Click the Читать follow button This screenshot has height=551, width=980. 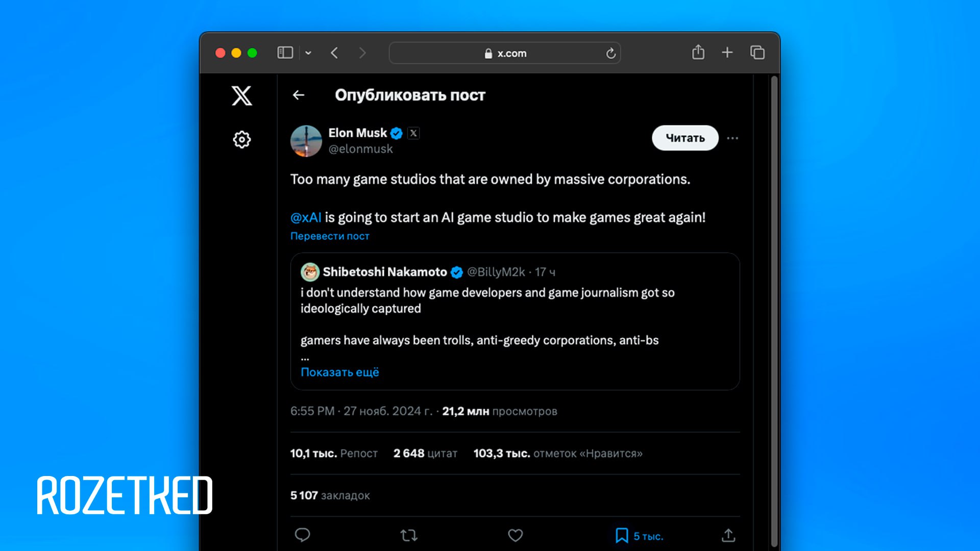pos(685,138)
